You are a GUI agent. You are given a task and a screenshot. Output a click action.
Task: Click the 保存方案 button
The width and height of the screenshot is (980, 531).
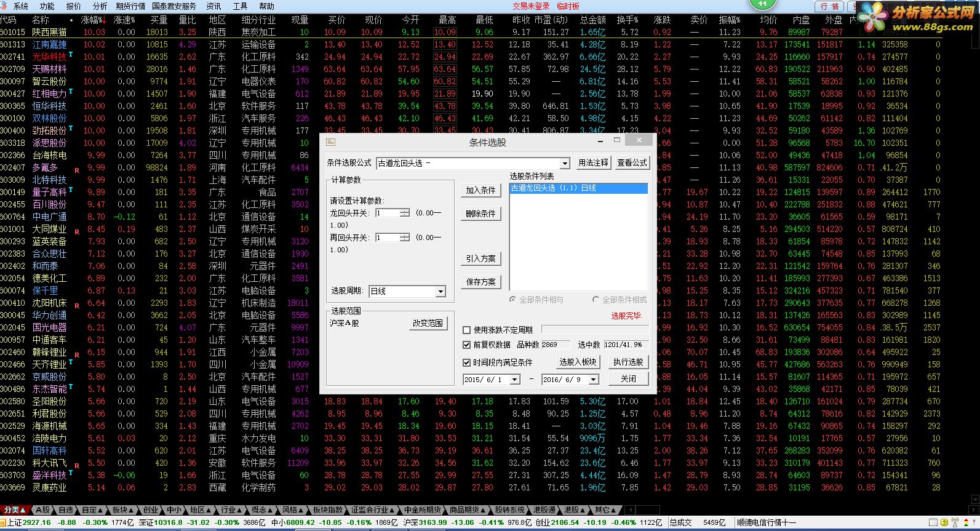(x=480, y=282)
